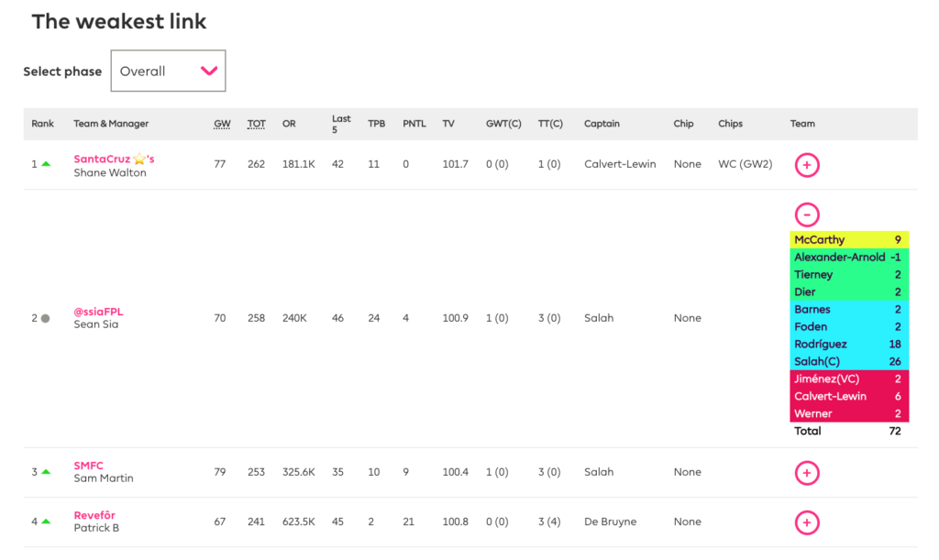Sort the table by the GW column
This screenshot has height=560, width=939.
pyautogui.click(x=221, y=124)
